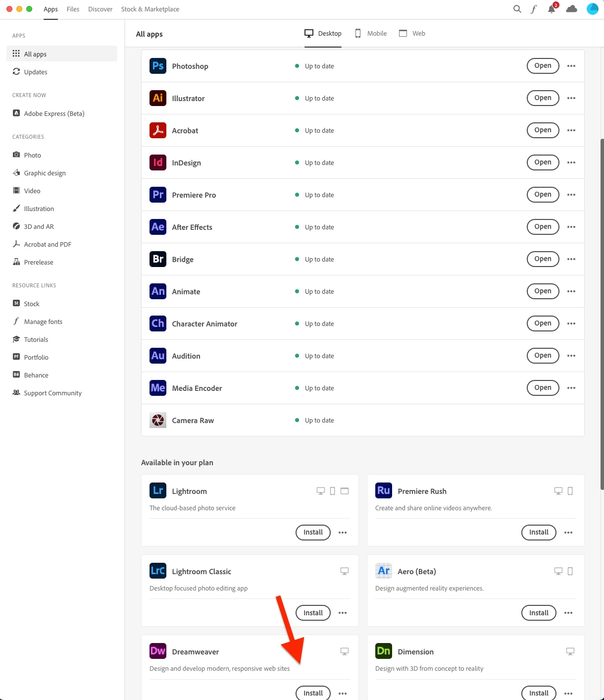Image resolution: width=604 pixels, height=700 pixels.
Task: Click the InDesign app icon
Action: pos(158,162)
